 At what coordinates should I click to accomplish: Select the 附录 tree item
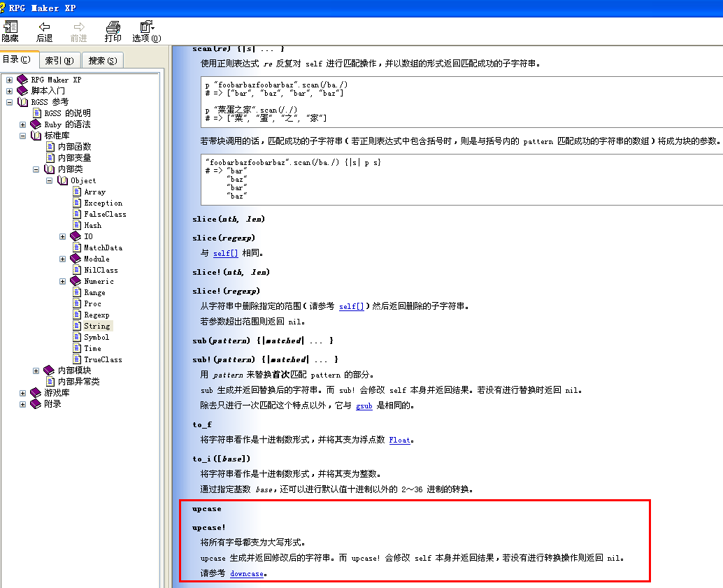pyautogui.click(x=52, y=404)
